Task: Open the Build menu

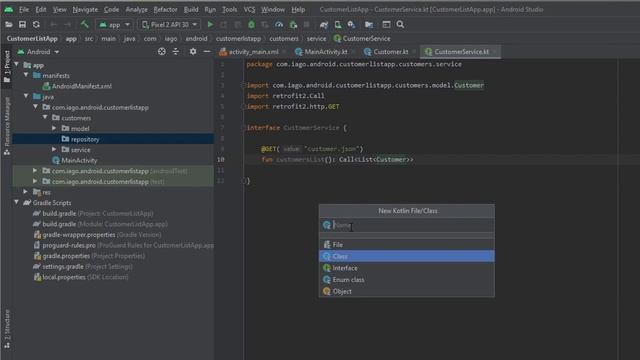Action: (191, 9)
